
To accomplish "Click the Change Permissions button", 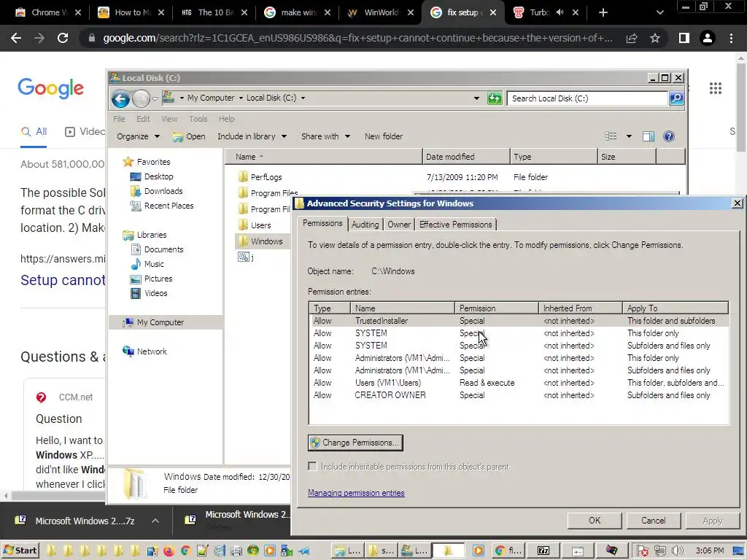I will 355,443.
